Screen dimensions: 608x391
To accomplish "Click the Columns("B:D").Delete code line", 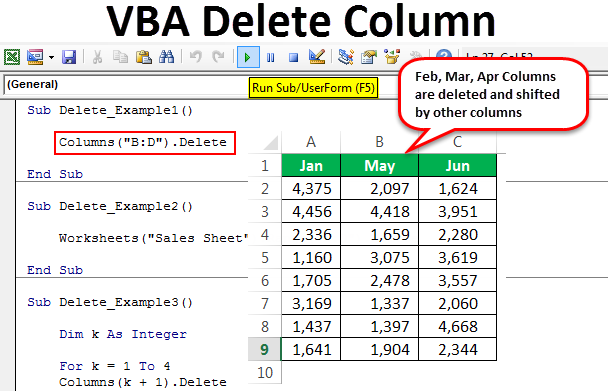I will coord(143,142).
